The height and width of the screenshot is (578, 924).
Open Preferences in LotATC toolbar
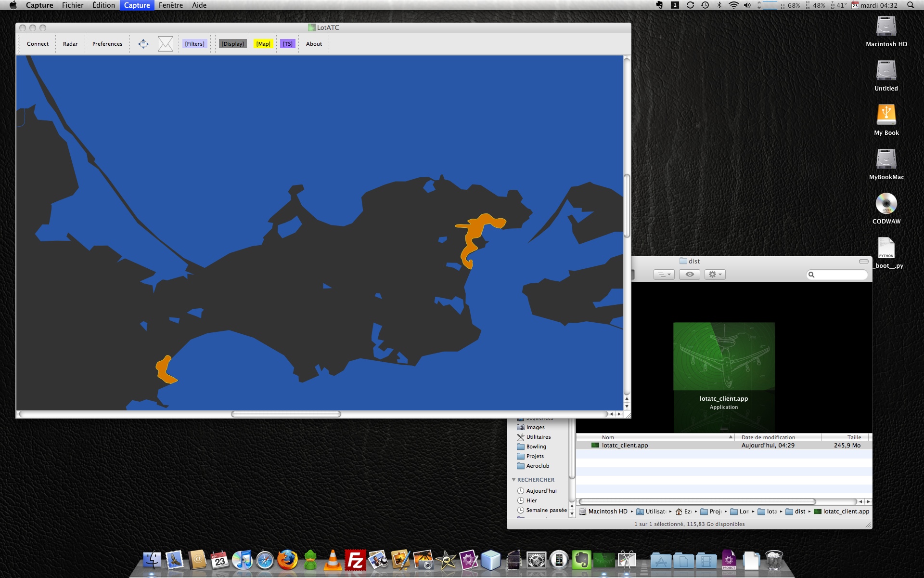point(107,44)
